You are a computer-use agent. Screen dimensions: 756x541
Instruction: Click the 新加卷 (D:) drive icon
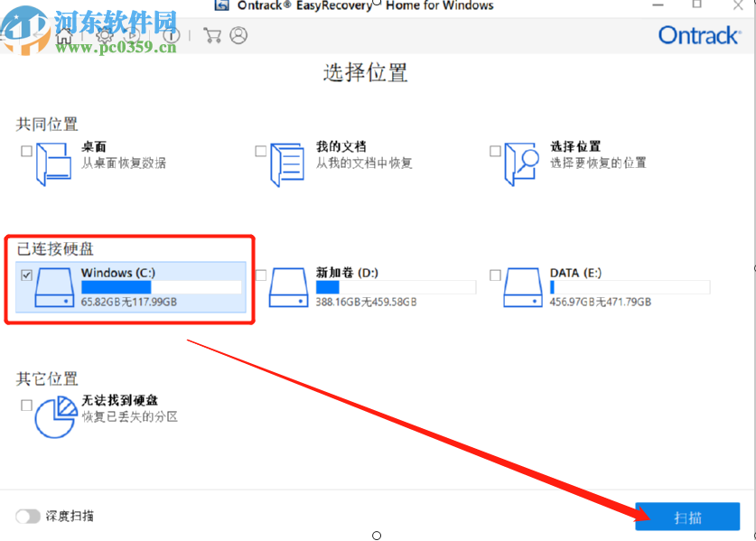click(288, 287)
